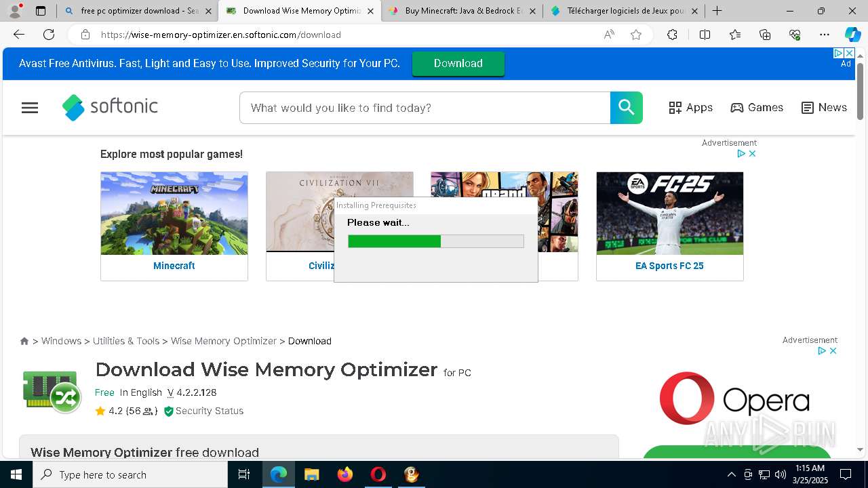Click the EA FC25 game thumbnail
868x488 pixels.
(670, 213)
